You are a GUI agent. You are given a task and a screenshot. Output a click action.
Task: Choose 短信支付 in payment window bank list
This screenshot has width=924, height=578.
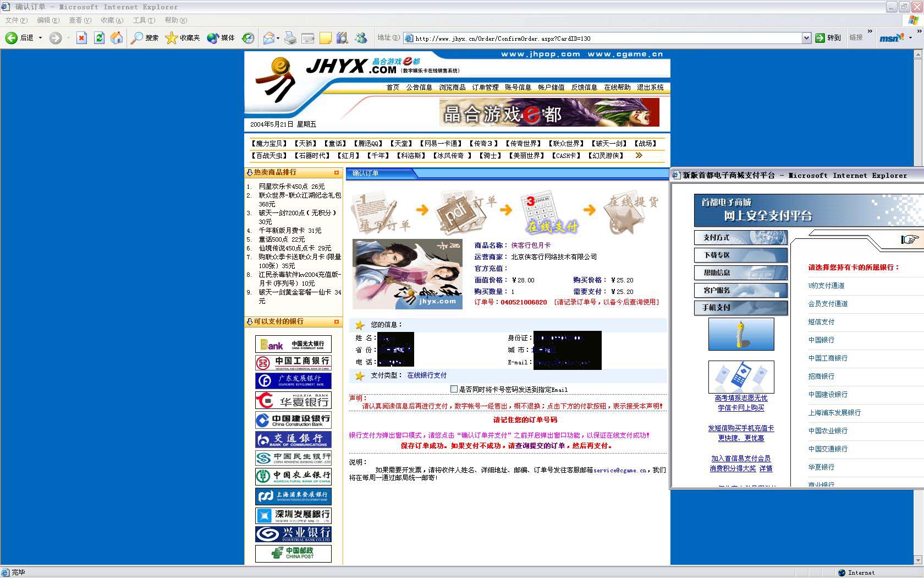click(x=821, y=322)
